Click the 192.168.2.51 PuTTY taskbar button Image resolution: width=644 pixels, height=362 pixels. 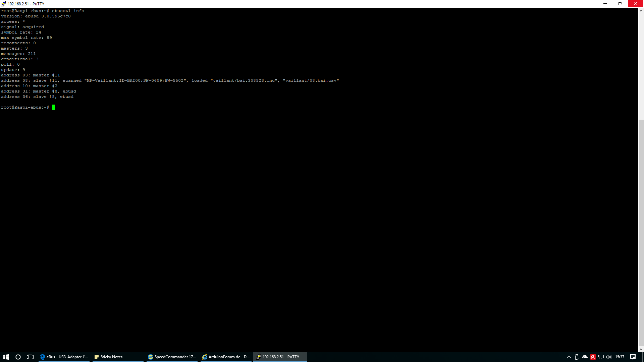pyautogui.click(x=280, y=357)
